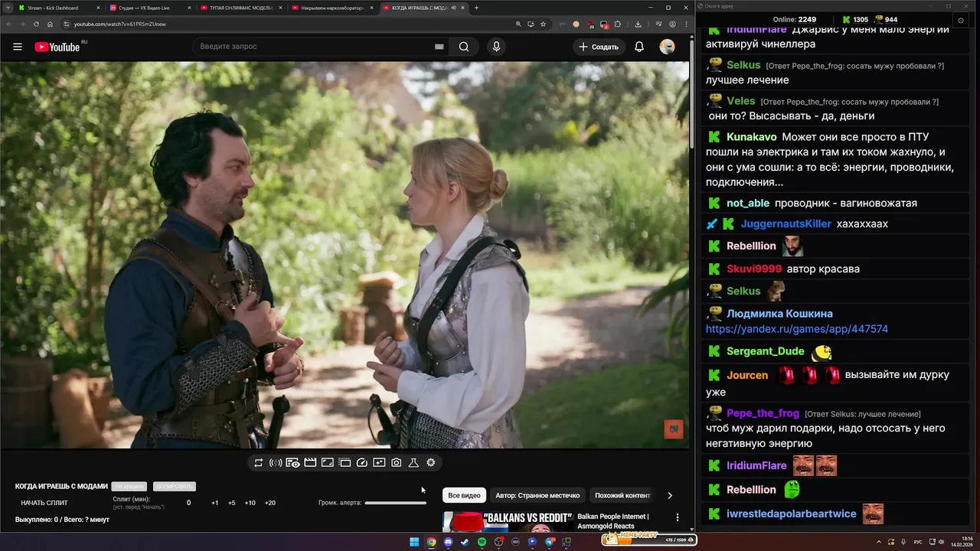This screenshot has height=551, width=980.
Task: Open the playback speed gauge icon
Action: pyautogui.click(x=362, y=462)
